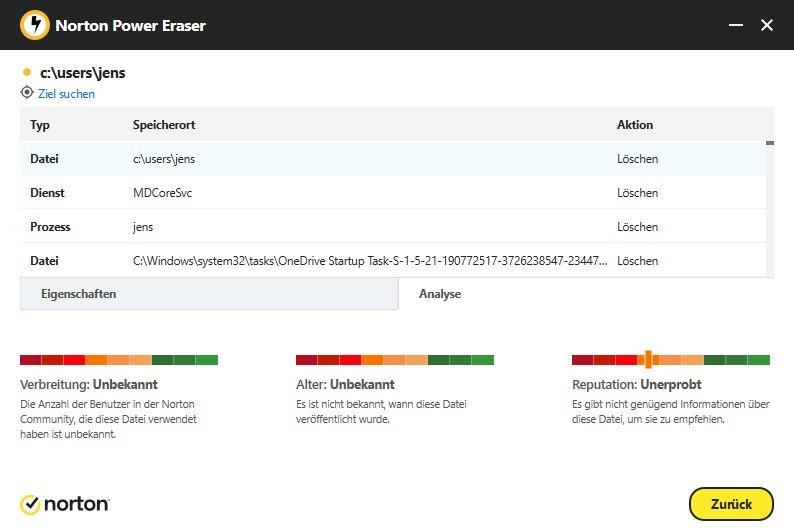794x530 pixels.
Task: Select the Datei row c:\users\jens
Action: tap(393, 158)
